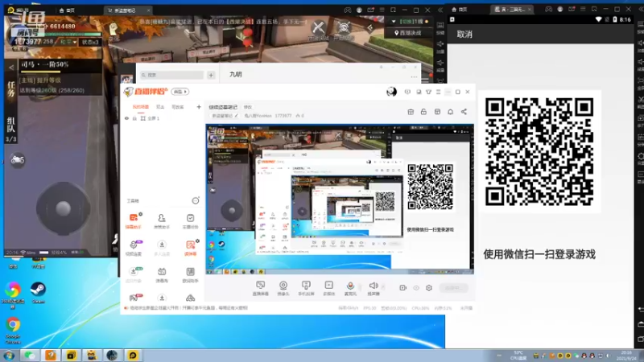
Task: Open Steam desktop shortcut
Action: click(38, 292)
